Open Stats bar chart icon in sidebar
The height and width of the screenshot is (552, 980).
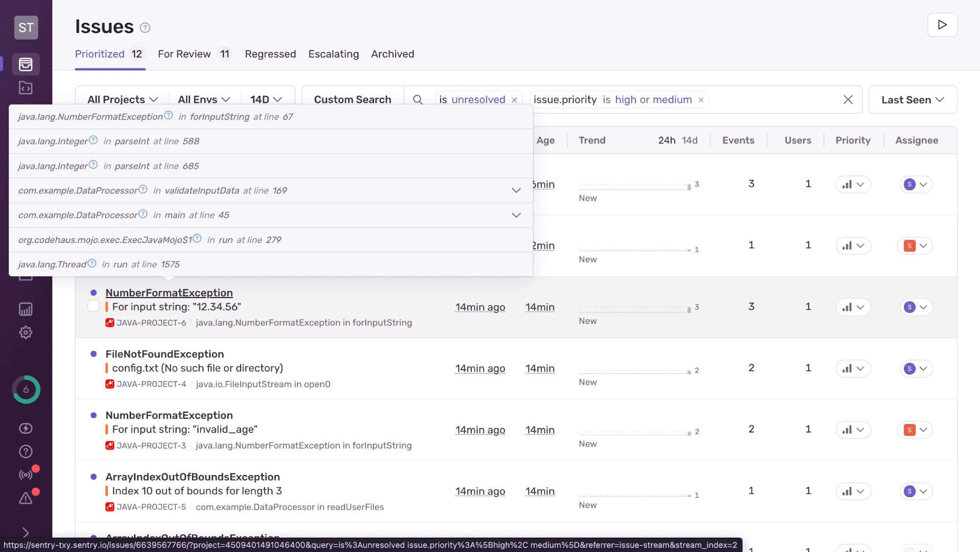[25, 309]
